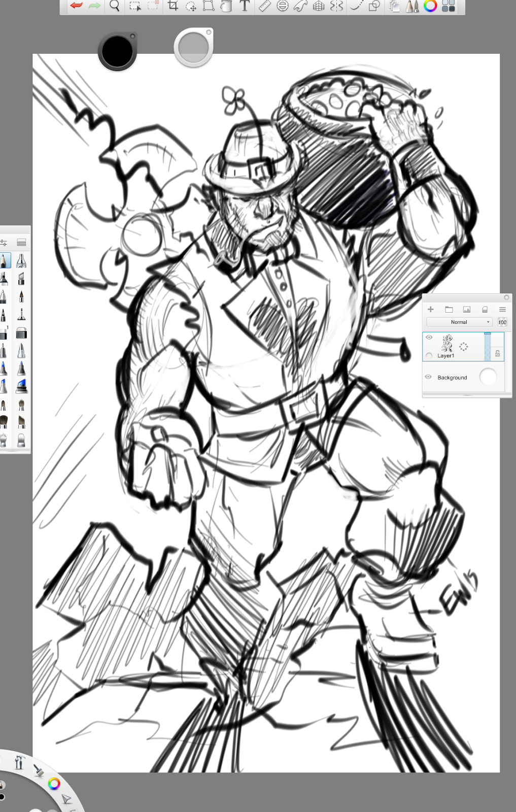Hide the Background layer eye icon

(428, 377)
